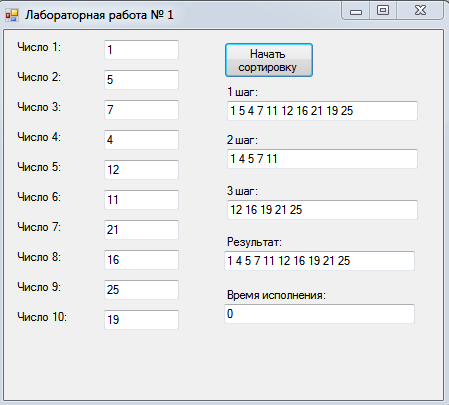Image resolution: width=449 pixels, height=405 pixels.
Task: Click the application icon in the title bar
Action: pyautogui.click(x=12, y=15)
